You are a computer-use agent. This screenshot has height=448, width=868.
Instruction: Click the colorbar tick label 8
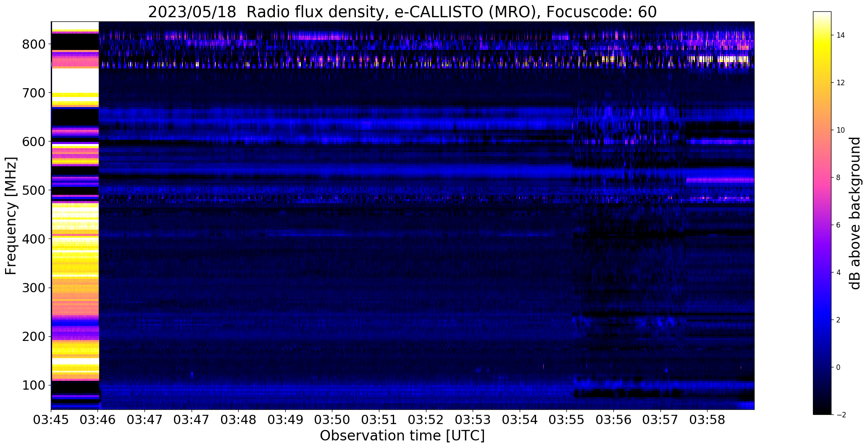pyautogui.click(x=839, y=178)
